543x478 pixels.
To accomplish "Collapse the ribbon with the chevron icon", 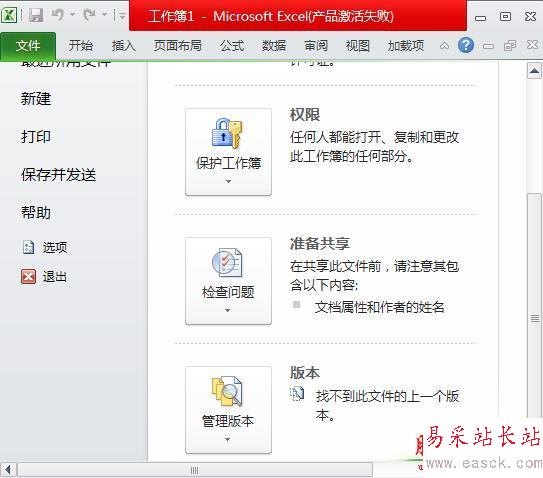I will (x=444, y=46).
